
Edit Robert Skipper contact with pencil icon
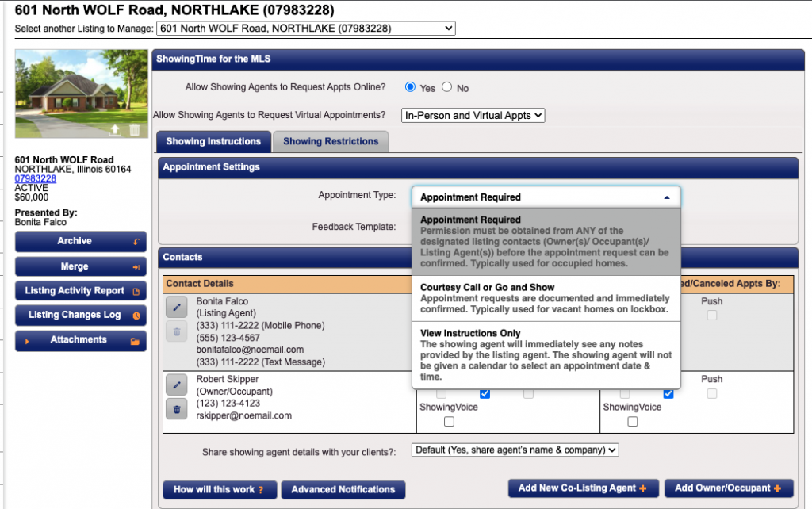pyautogui.click(x=177, y=385)
